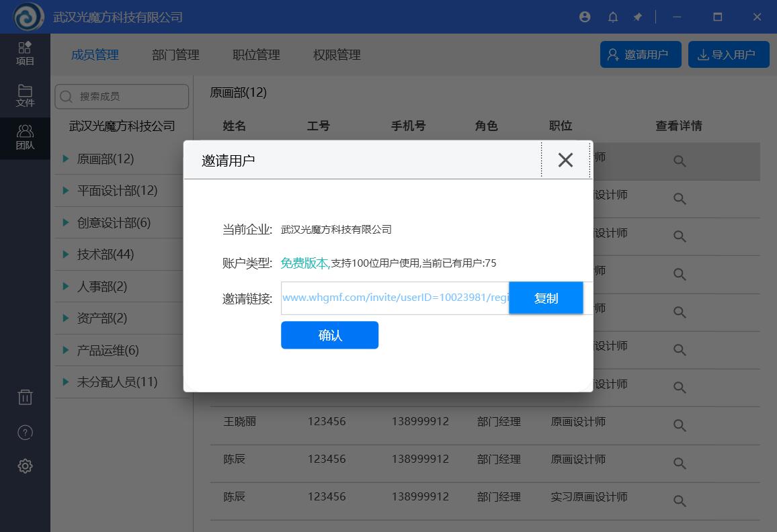Screen dimensions: 777x532
Task: Click the magnifier icon in the third table row
Action: (680, 236)
